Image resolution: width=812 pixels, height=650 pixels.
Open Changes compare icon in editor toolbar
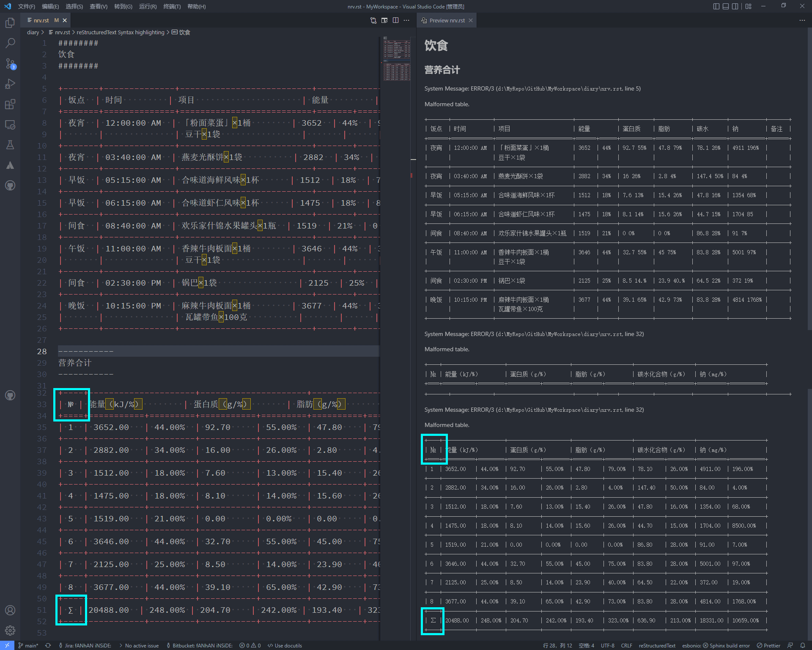click(x=373, y=20)
